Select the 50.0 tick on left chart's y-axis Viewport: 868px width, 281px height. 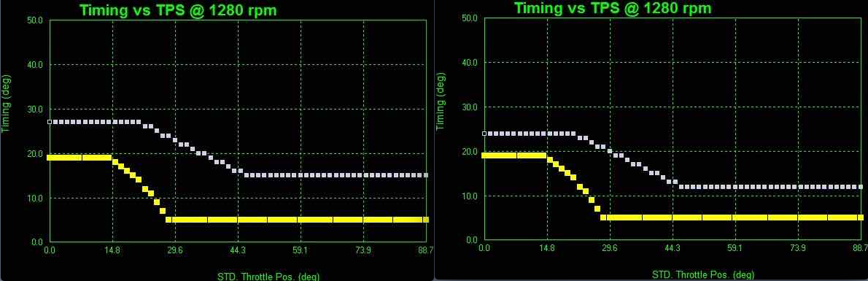pyautogui.click(x=35, y=20)
